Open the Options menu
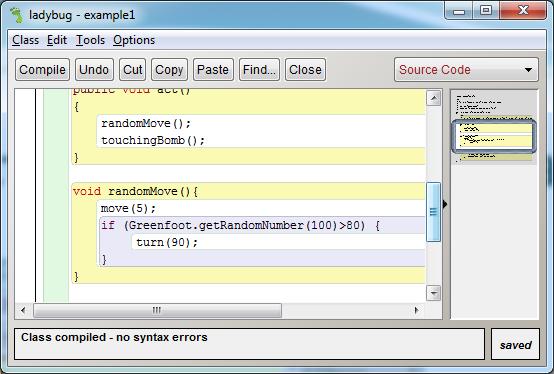The image size is (554, 374). [x=134, y=40]
